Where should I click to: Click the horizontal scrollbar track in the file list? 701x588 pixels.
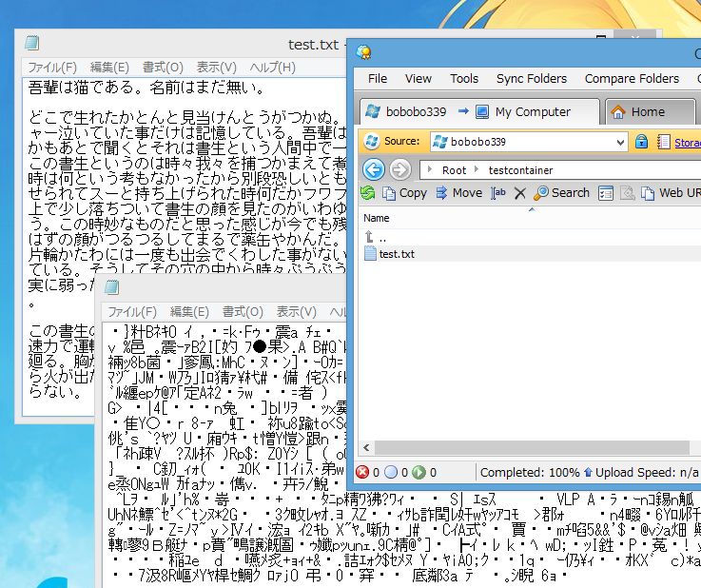532,447
